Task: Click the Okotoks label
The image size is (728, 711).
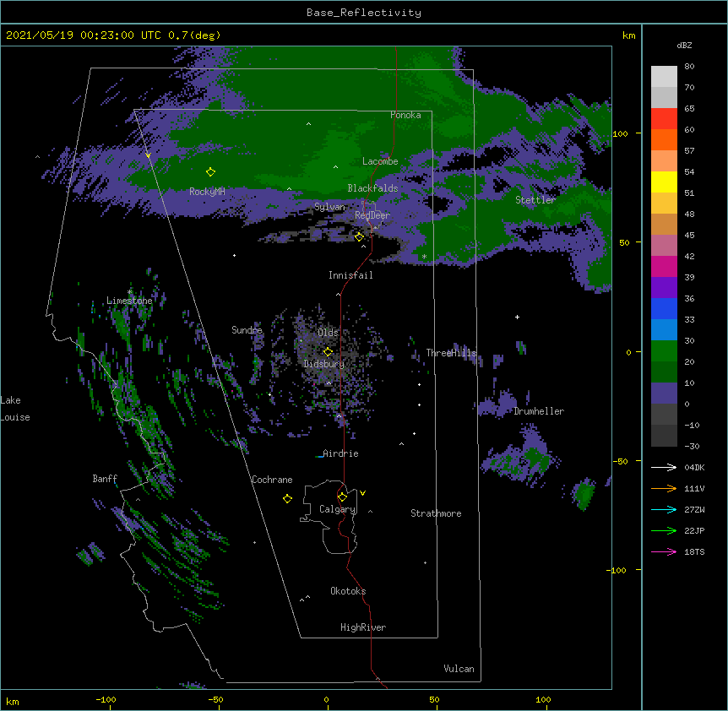Action: click(348, 591)
